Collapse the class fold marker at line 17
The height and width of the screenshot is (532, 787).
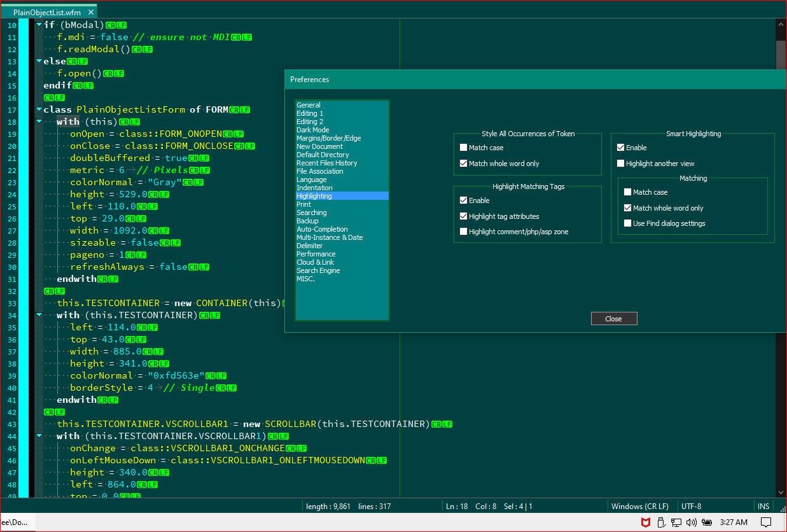(x=39, y=109)
